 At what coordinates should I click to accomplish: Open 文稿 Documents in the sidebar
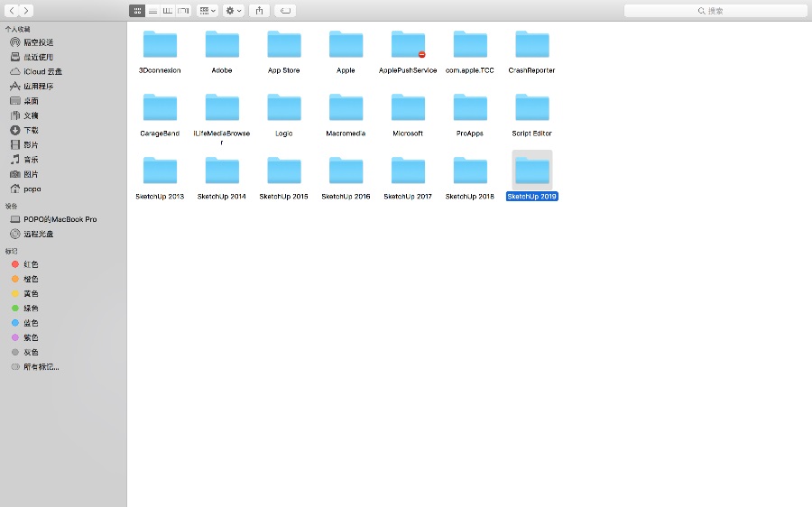[24, 115]
